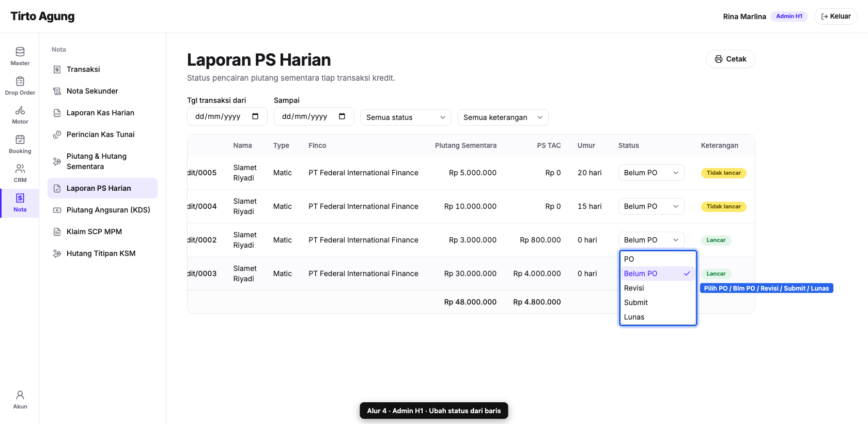The height and width of the screenshot is (424, 868).
Task: Choose PO option in status list
Action: point(658,259)
